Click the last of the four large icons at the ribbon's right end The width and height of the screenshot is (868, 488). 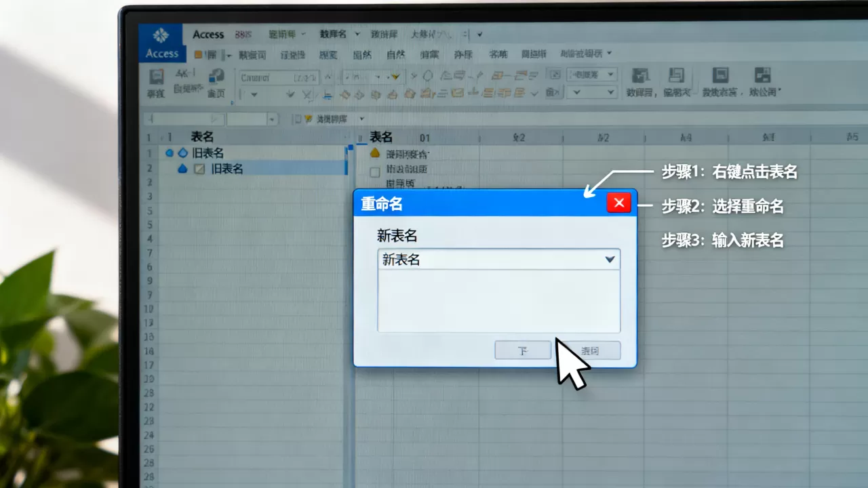coord(763,75)
